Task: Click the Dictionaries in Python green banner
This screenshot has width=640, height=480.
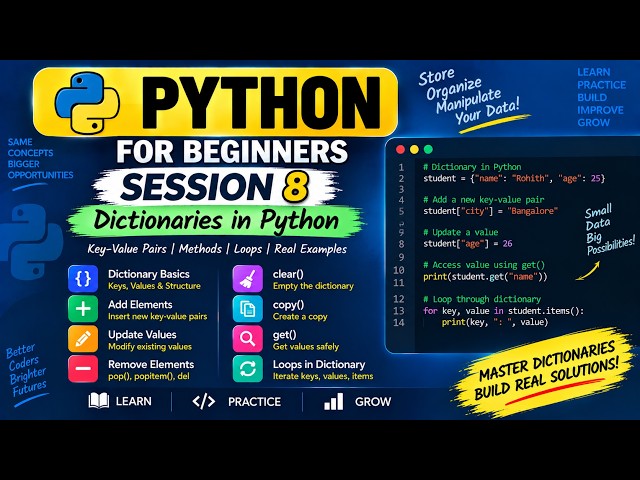Action: [x=216, y=221]
